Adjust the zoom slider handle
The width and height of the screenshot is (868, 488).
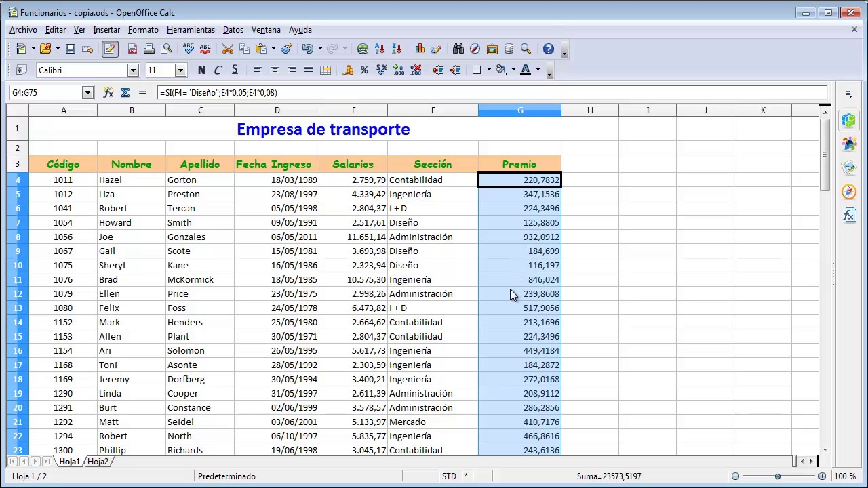coord(778,476)
